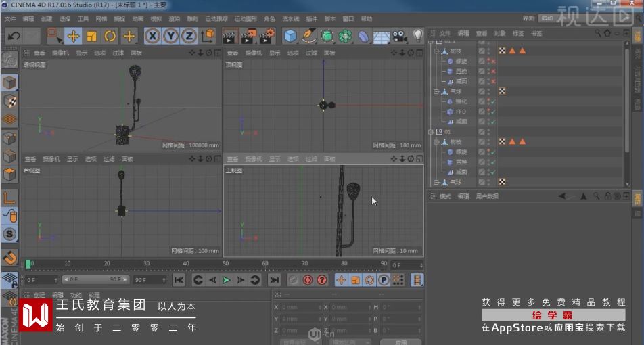Add a Cube primitive object

[x=290, y=36]
